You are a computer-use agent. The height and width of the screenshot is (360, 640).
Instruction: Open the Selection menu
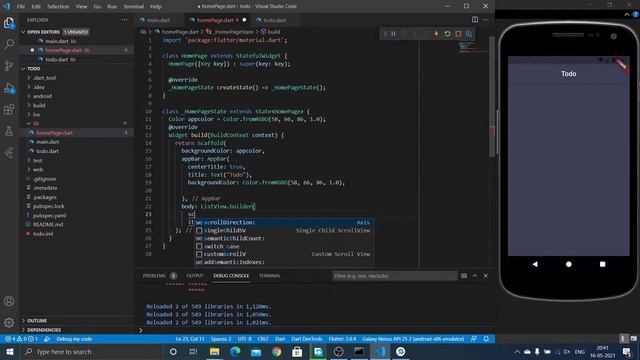[58, 7]
